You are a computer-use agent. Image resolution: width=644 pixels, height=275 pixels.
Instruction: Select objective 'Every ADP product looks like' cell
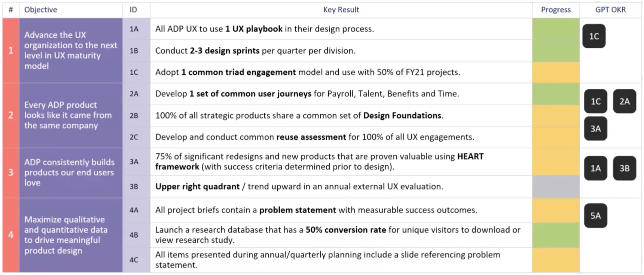click(71, 115)
